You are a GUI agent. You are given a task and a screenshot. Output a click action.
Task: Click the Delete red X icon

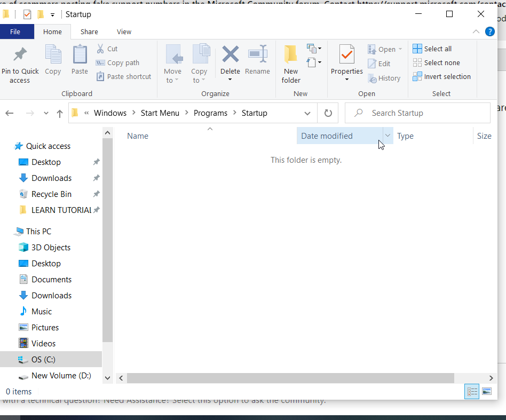(231, 54)
